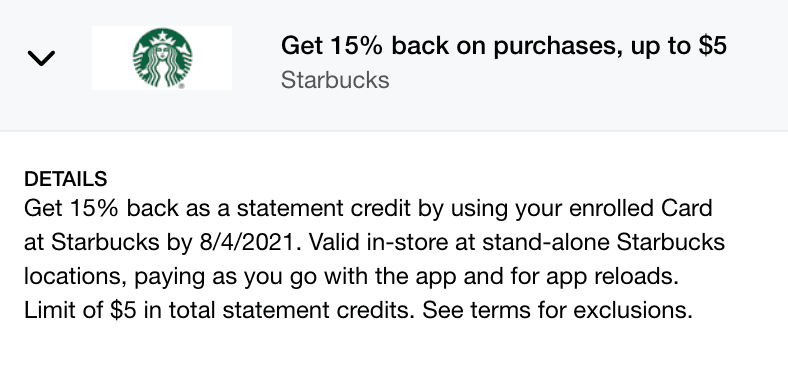Click the gray Starbucks merchant name
Viewport: 788px width, 384px height.
coord(335,80)
